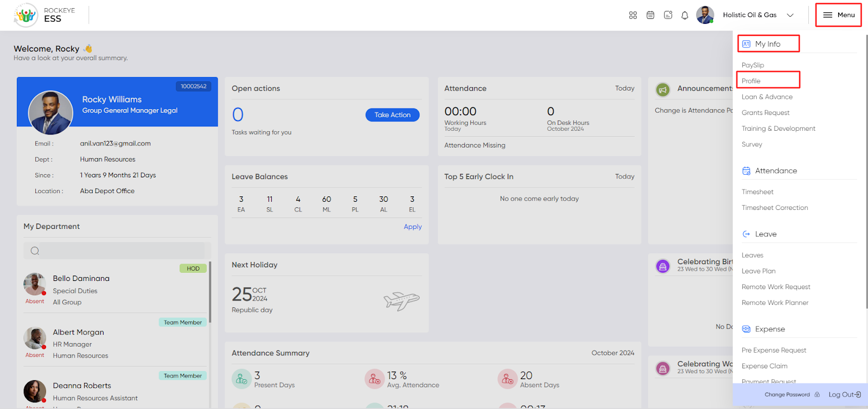The height and width of the screenshot is (409, 868).
Task: Click the HOD tag badge
Action: pos(193,269)
